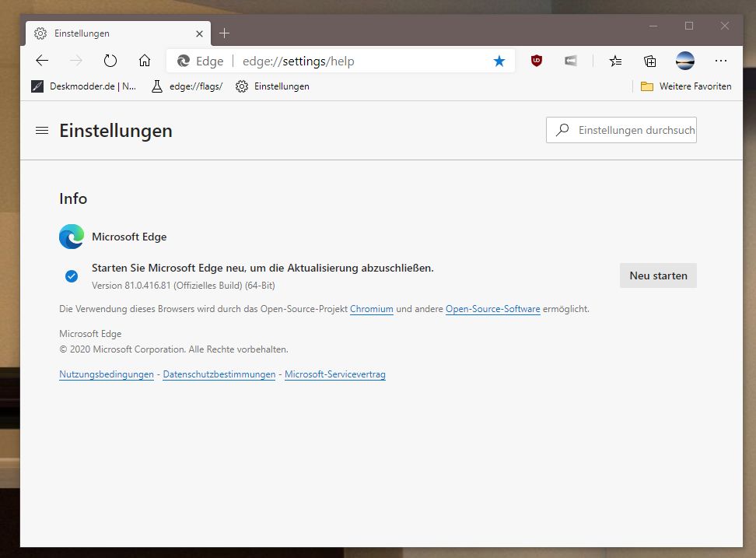Open the Collections icon
The height and width of the screenshot is (558, 756).
point(650,61)
